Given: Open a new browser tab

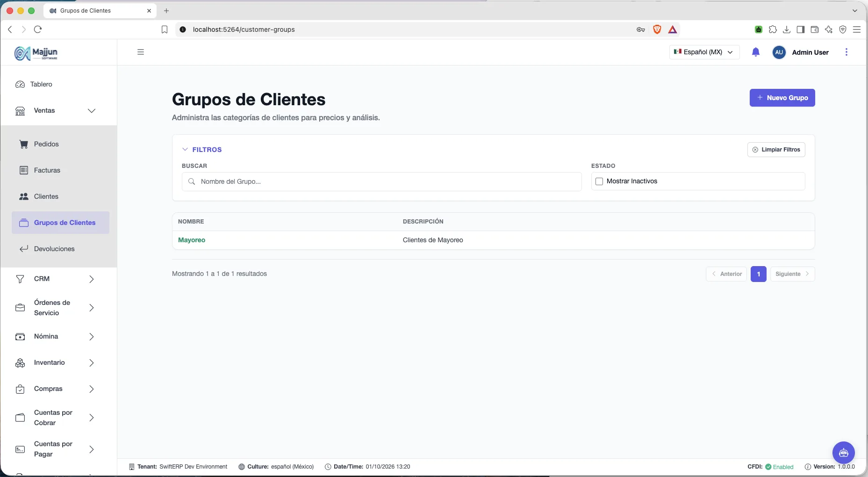Looking at the screenshot, I should (x=166, y=11).
